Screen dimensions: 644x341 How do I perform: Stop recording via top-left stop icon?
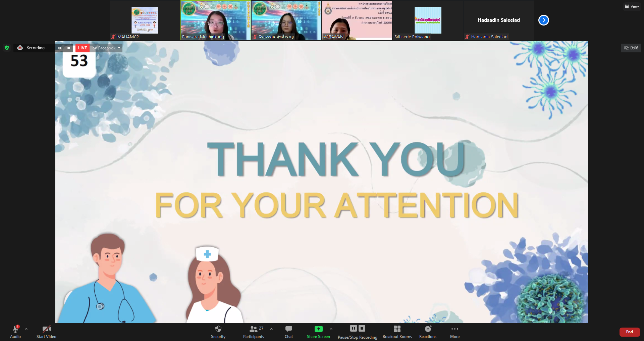69,48
